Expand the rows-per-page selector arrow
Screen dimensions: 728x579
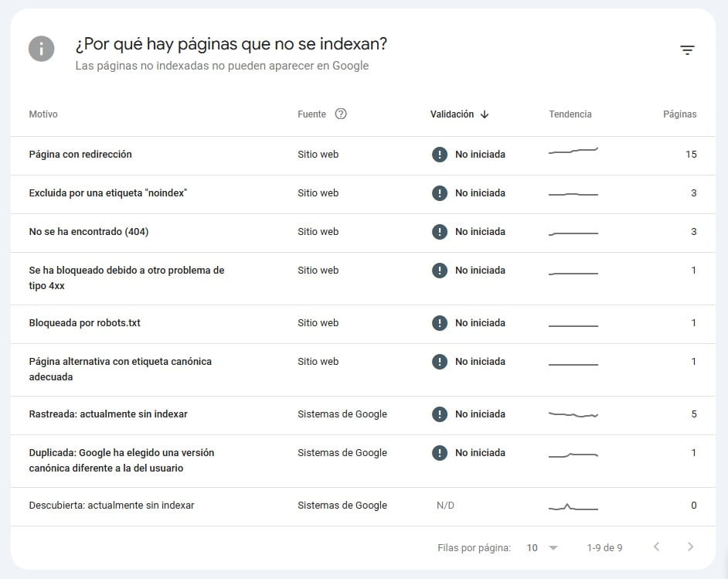point(553,547)
